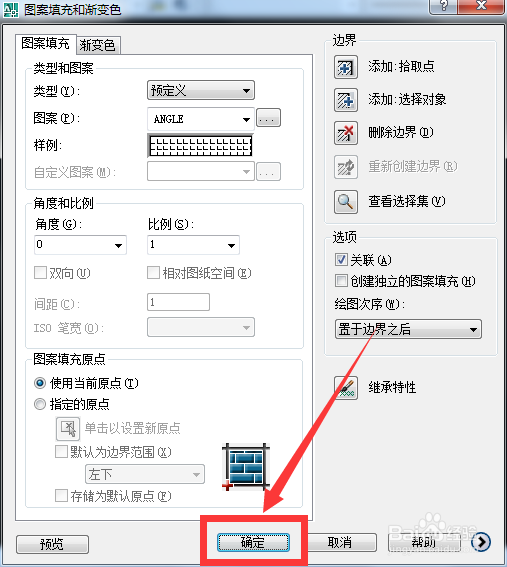Click the hatch pattern sample swatch

(201, 146)
